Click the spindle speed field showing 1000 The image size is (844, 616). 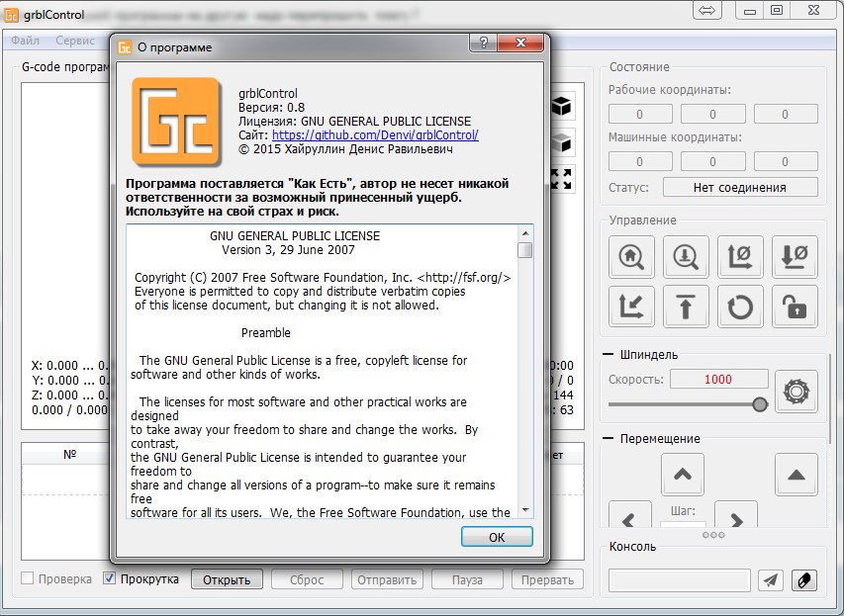[x=718, y=380]
